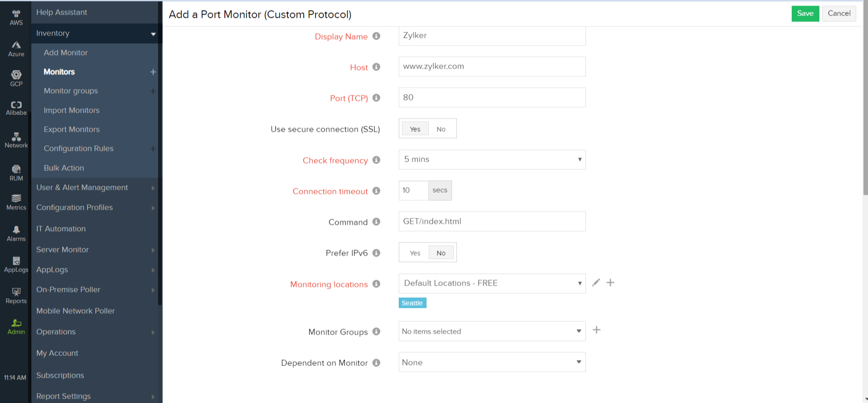Image resolution: width=868 pixels, height=403 pixels.
Task: Click the Command input field
Action: tap(491, 221)
